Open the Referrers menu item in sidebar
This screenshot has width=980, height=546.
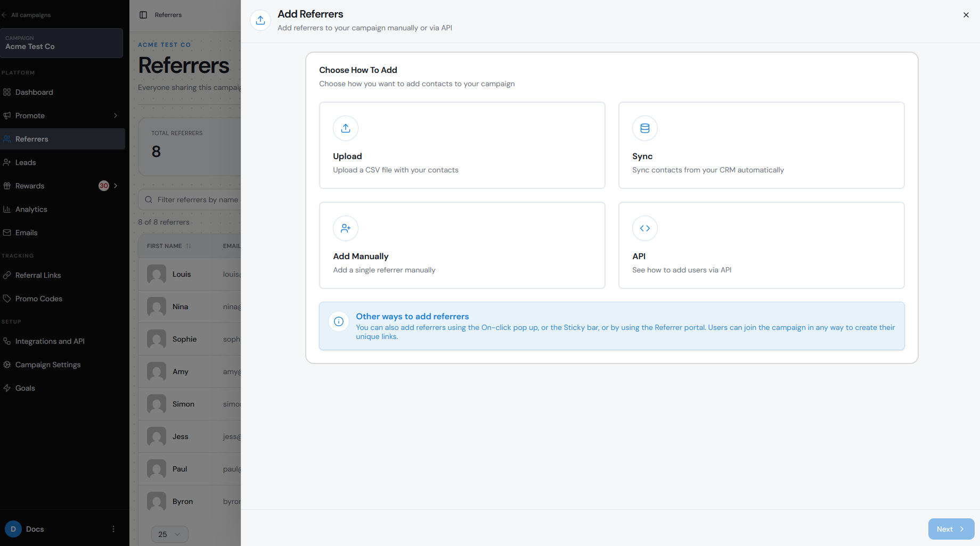(62, 139)
